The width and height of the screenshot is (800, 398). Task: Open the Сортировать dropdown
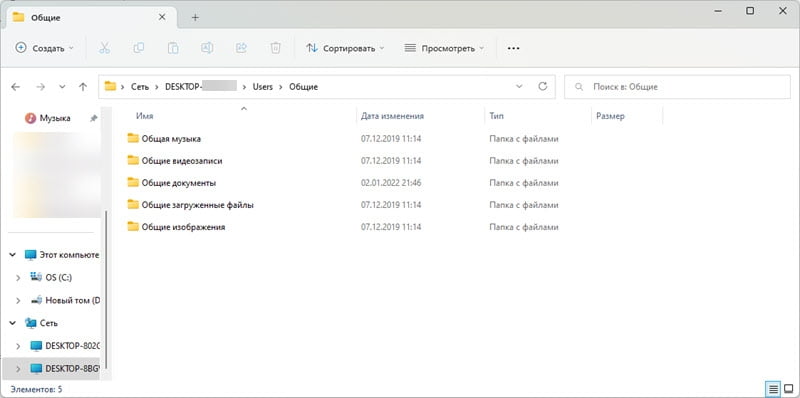345,48
